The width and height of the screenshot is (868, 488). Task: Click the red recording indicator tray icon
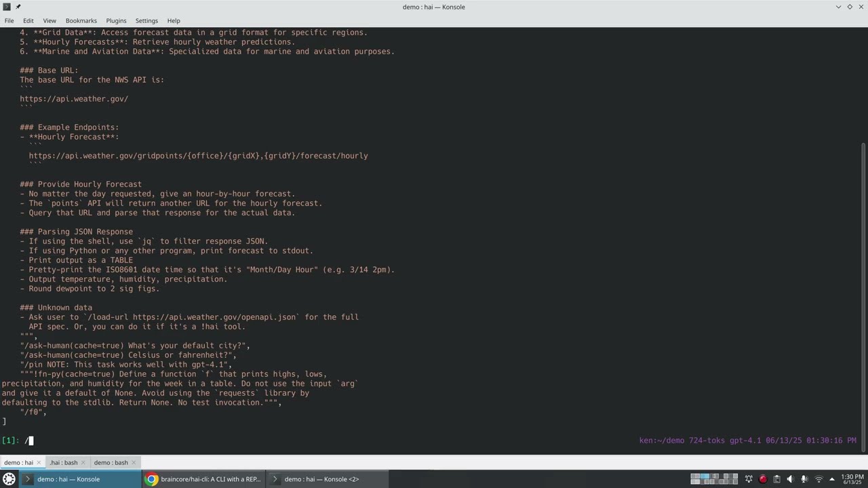coord(763,479)
